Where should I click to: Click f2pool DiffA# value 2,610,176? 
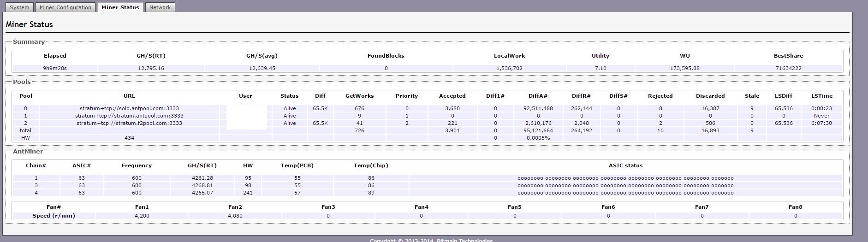(x=538, y=123)
